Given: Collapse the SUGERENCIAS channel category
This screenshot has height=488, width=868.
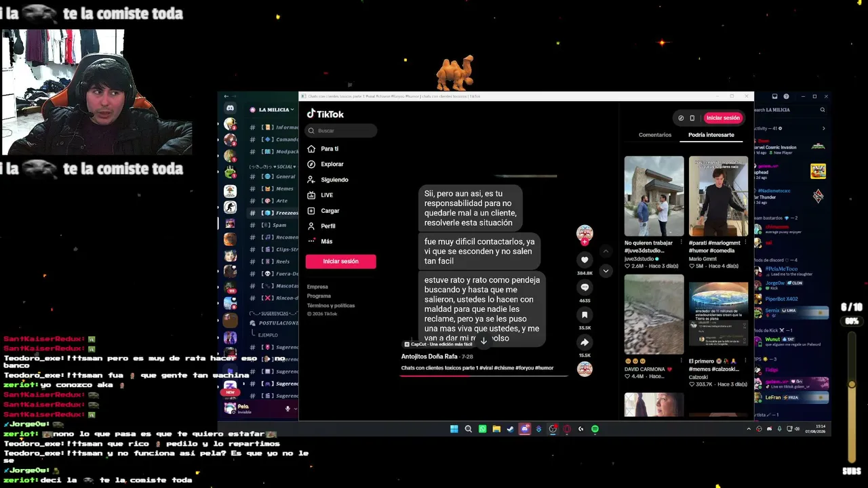Looking at the screenshot, I should [273, 314].
